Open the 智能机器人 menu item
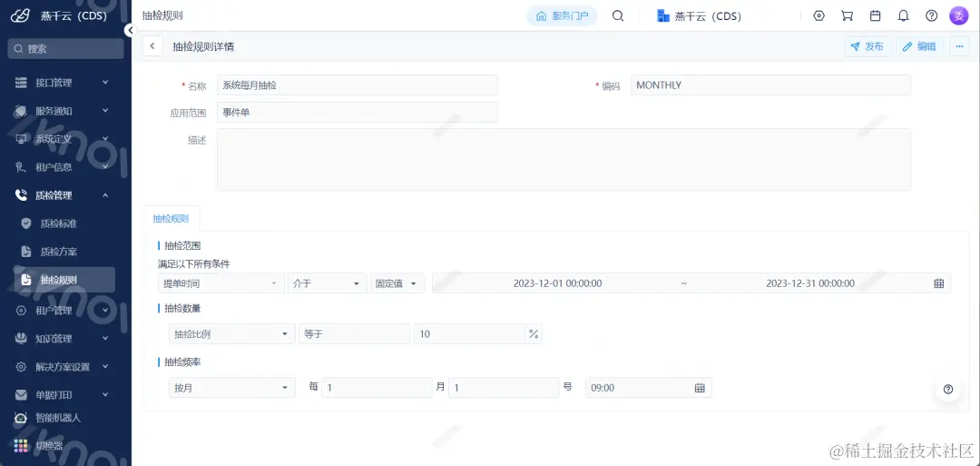Viewport: 980px width, 466px height. pyautogui.click(x=57, y=417)
